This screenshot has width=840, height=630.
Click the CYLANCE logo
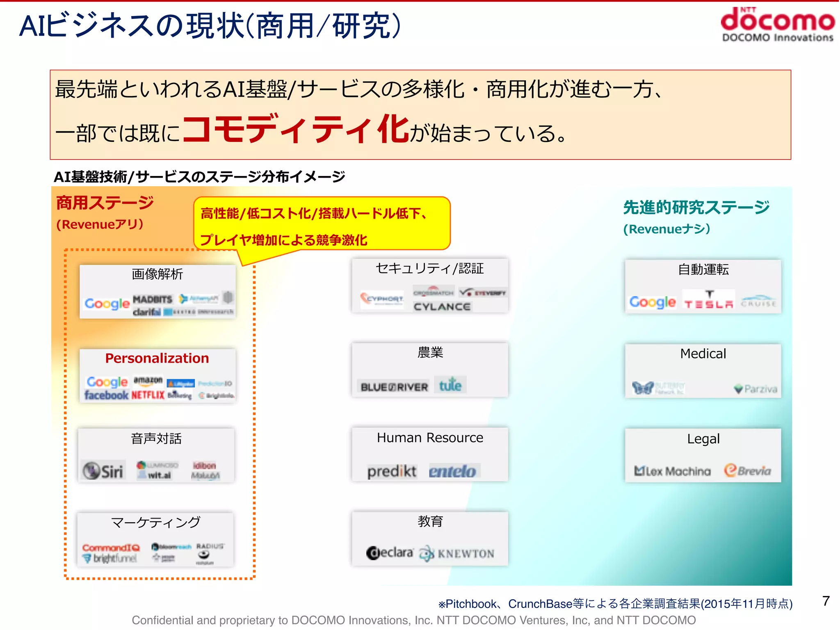click(442, 307)
